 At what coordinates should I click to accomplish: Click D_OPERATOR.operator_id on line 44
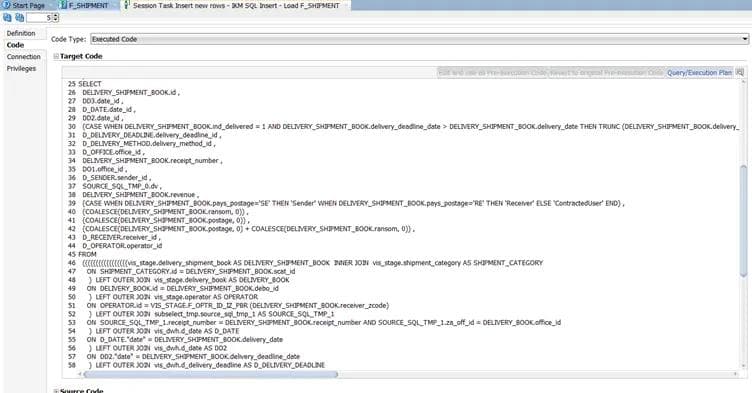[x=122, y=246]
